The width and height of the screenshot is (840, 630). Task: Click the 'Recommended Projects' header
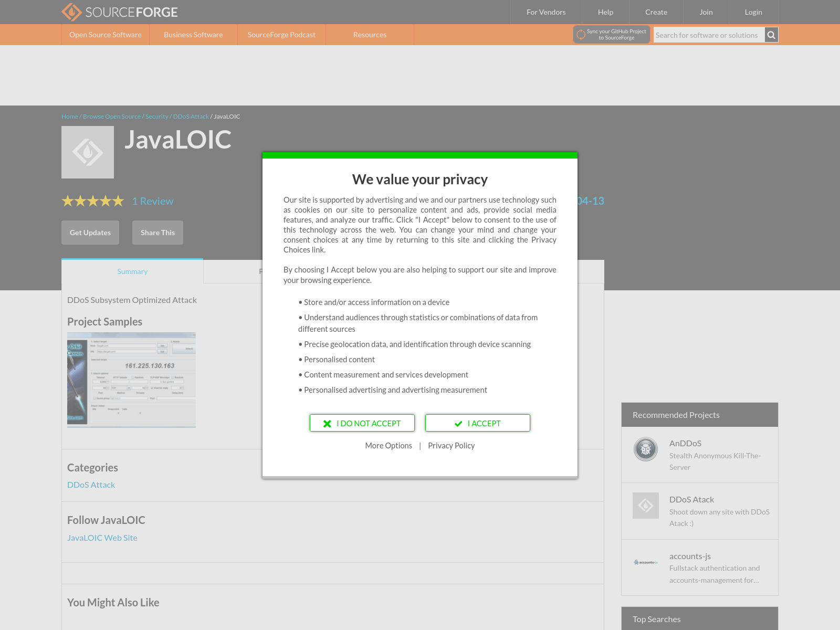click(700, 415)
